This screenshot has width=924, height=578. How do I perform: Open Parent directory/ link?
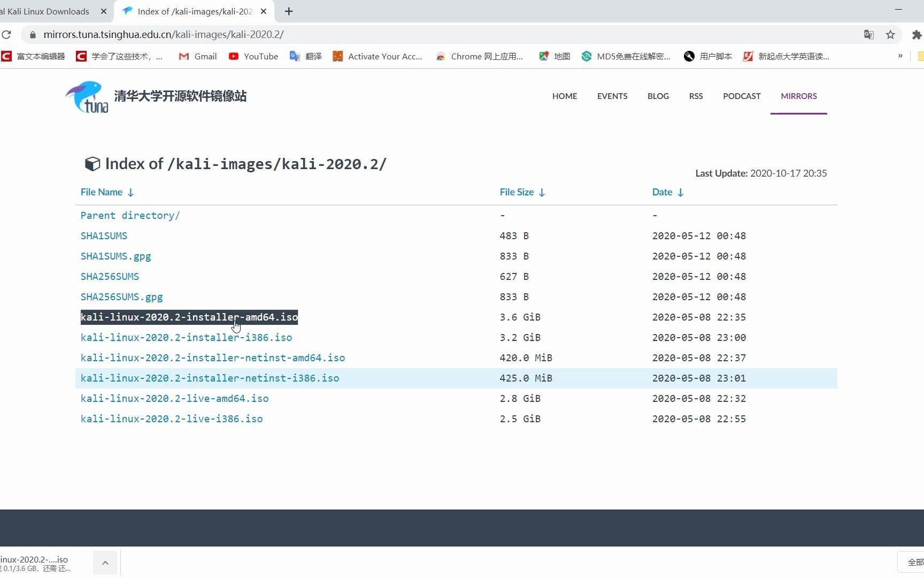[130, 216]
